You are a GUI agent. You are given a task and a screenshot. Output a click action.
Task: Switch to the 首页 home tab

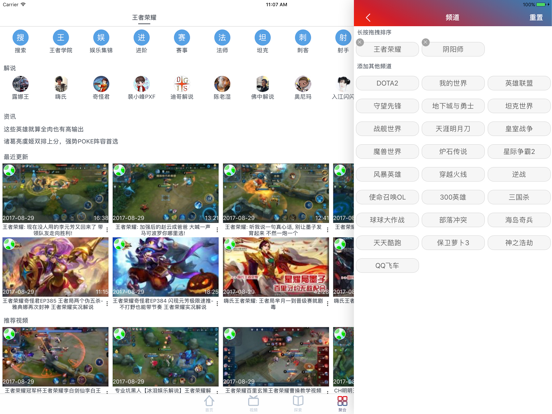click(x=209, y=403)
